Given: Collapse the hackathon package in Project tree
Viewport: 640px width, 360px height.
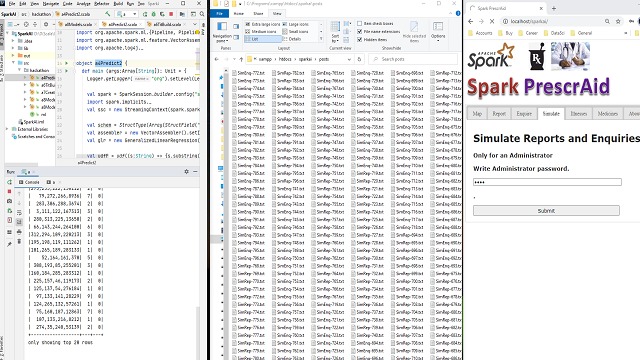Looking at the screenshot, I should pyautogui.click(x=19, y=70).
